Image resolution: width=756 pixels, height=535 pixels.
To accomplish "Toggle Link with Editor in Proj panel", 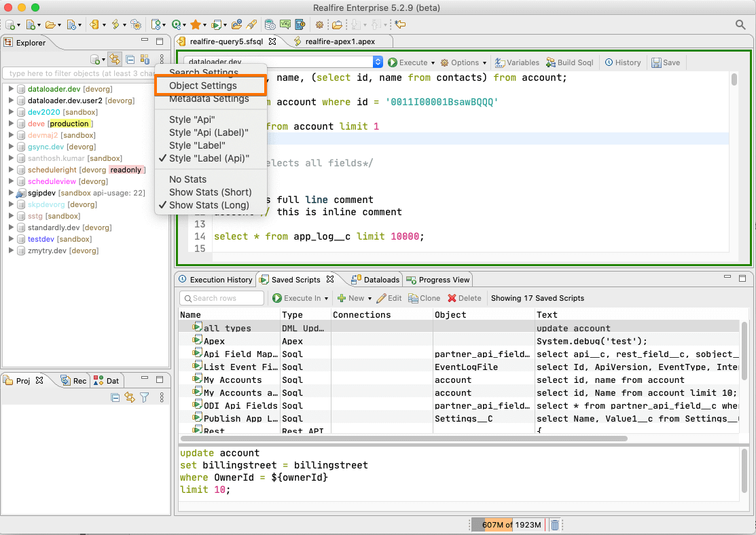I will (x=130, y=397).
